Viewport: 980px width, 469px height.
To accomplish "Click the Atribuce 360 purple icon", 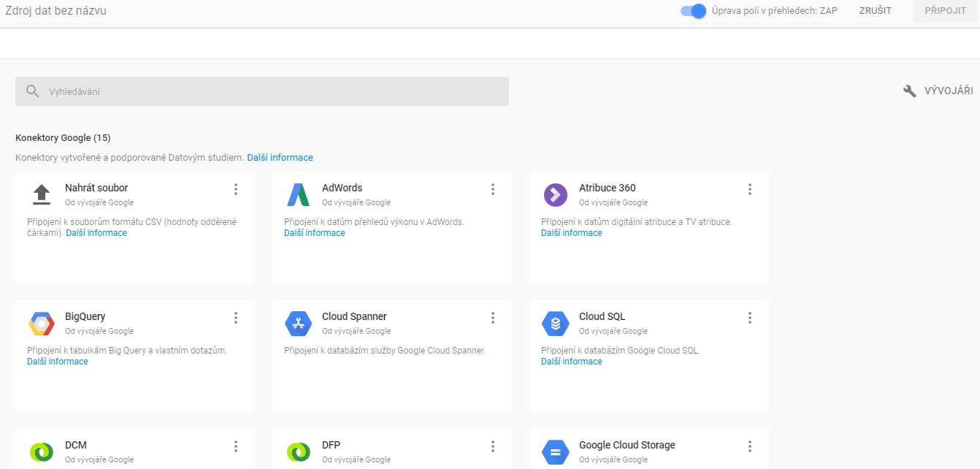I will [556, 195].
